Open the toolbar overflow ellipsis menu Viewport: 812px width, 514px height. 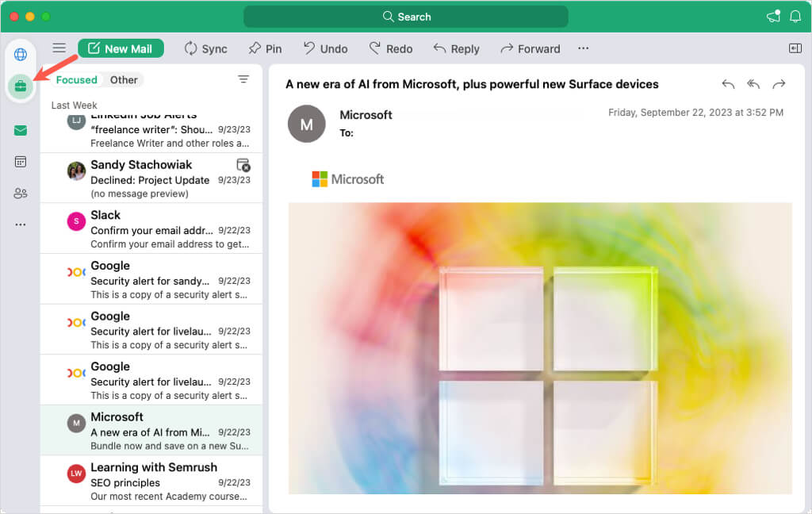[x=583, y=48]
